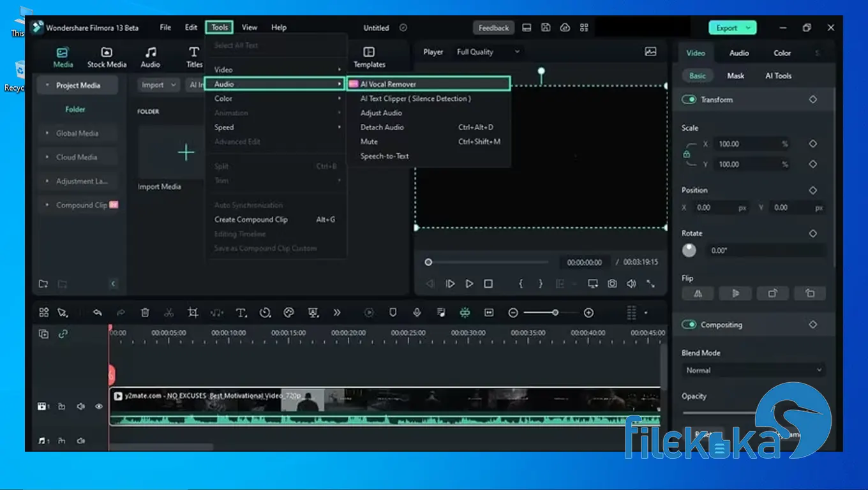Switch to the Color properties tab
The height and width of the screenshot is (490, 868).
pos(782,53)
